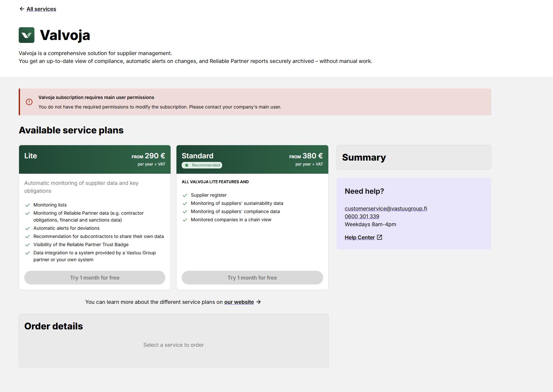Click the Weekdays 8am-4pm text
This screenshot has width=553, height=392.
(x=370, y=224)
